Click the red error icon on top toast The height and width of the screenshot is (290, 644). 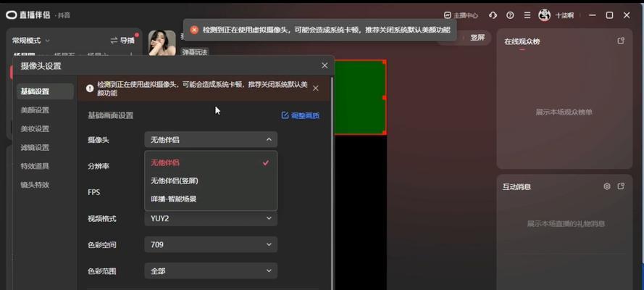(x=195, y=30)
